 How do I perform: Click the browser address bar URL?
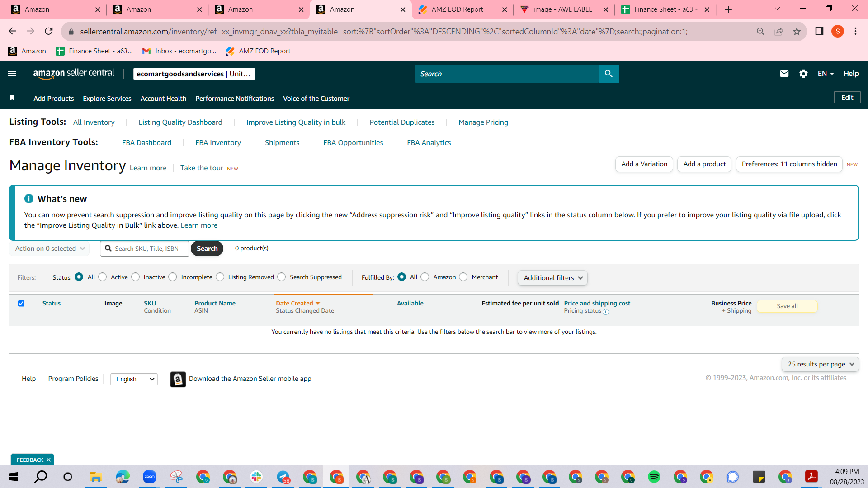tap(384, 32)
